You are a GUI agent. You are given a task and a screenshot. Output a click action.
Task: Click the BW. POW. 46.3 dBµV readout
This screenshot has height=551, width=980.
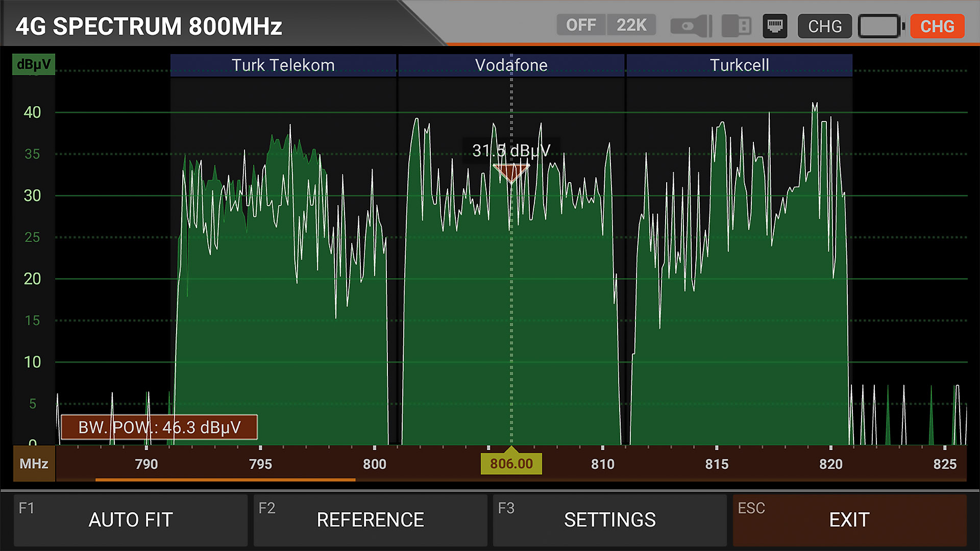159,427
